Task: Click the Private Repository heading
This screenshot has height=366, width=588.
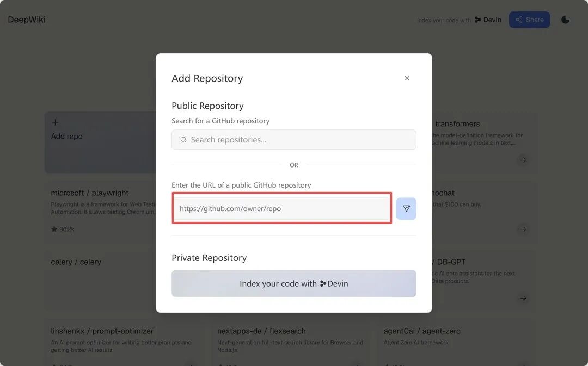Action: (209, 258)
